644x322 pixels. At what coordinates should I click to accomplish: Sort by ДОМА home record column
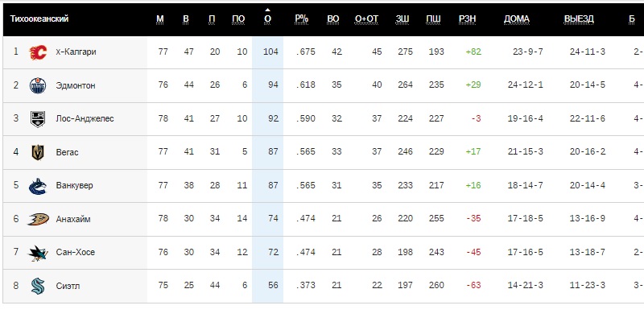(516, 19)
